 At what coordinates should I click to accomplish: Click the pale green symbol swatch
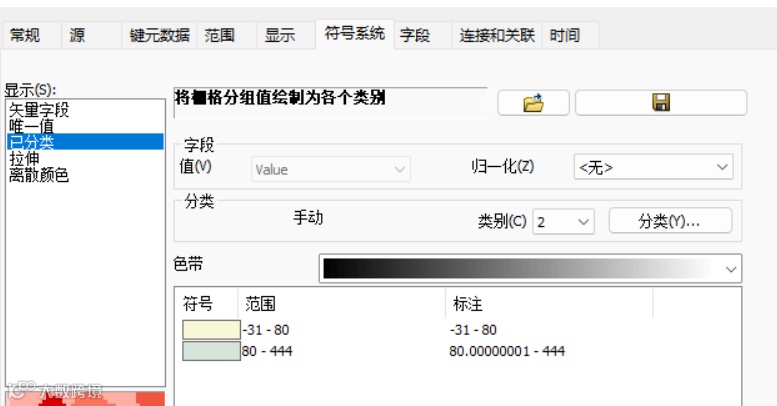tap(211, 351)
